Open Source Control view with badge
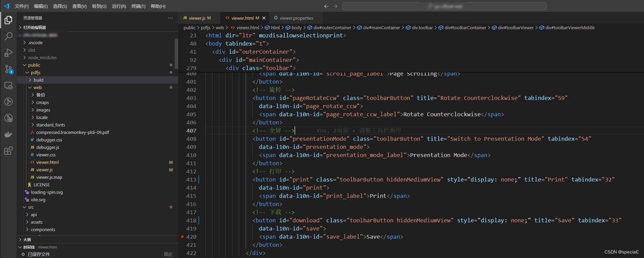This screenshot has height=258, width=644. click(x=8, y=69)
